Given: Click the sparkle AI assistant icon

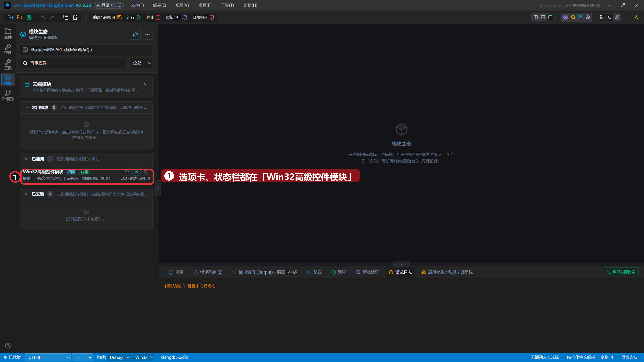Looking at the screenshot, I should click(617, 17).
